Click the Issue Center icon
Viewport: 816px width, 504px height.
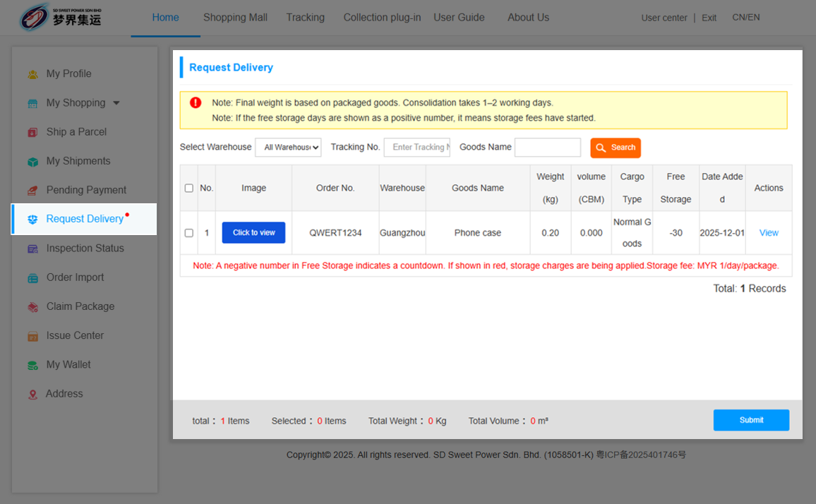32,337
